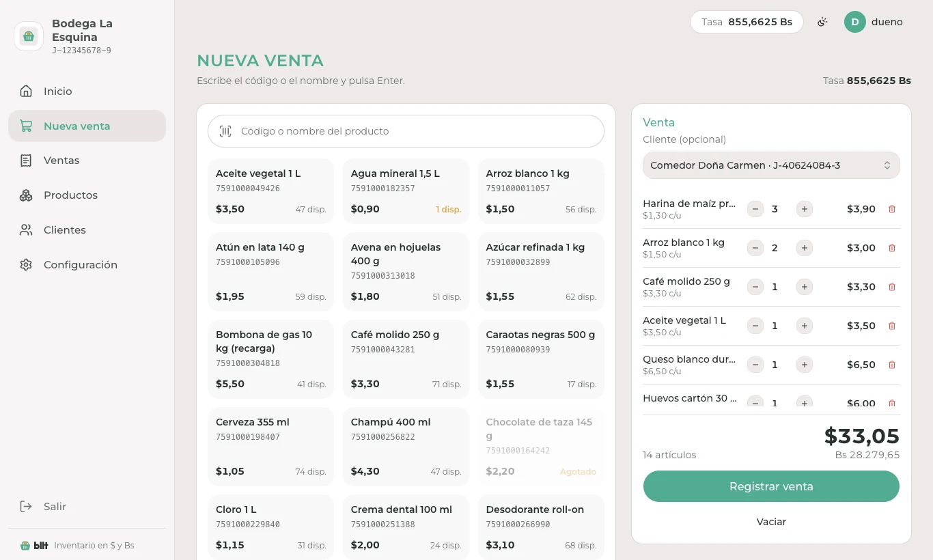This screenshot has width=933, height=560.
Task: Decrease Arroz blanco quantity in sale
Action: (755, 248)
